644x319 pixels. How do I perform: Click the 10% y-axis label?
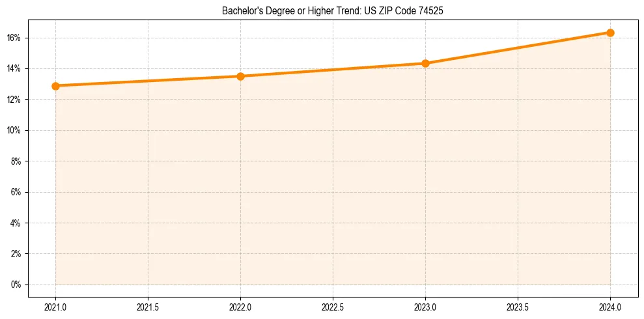click(x=13, y=131)
